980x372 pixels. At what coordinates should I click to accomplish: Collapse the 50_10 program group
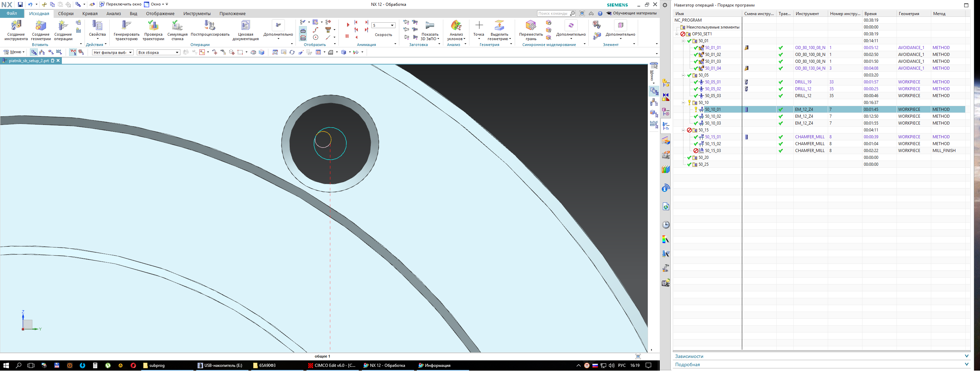click(x=683, y=103)
